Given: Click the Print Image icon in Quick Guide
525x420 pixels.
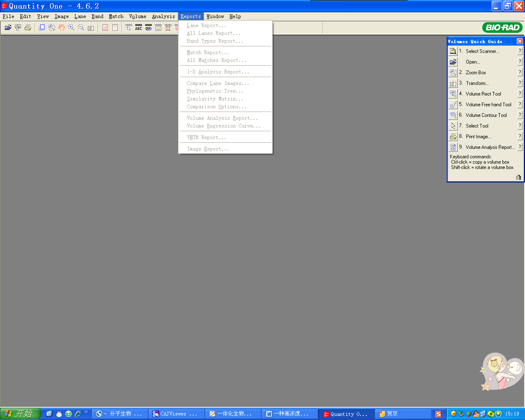Looking at the screenshot, I should [453, 137].
